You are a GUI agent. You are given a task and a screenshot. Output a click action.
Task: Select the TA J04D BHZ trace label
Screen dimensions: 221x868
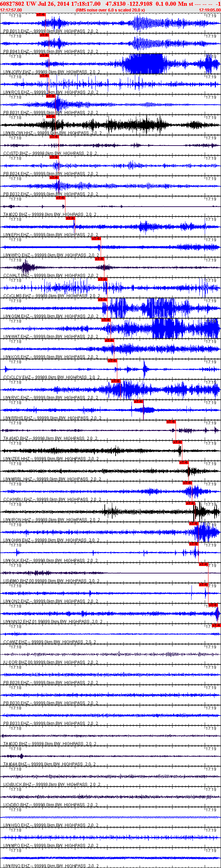tap(50, 438)
